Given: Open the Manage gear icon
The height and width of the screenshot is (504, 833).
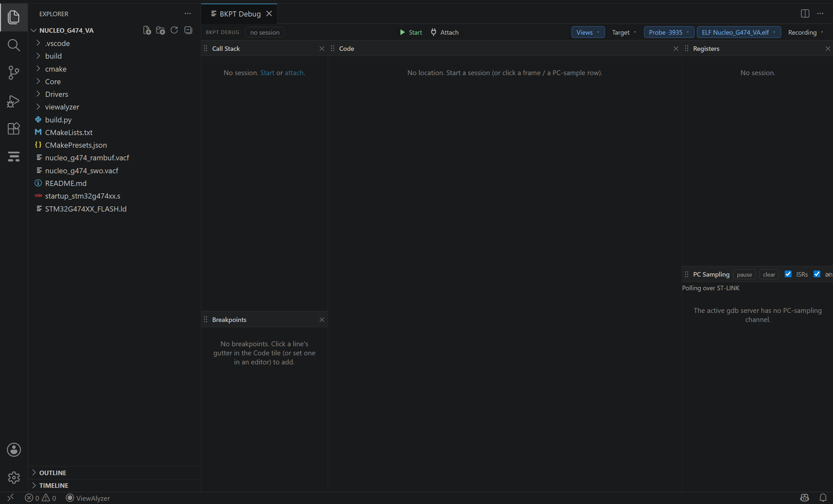Looking at the screenshot, I should pyautogui.click(x=14, y=478).
